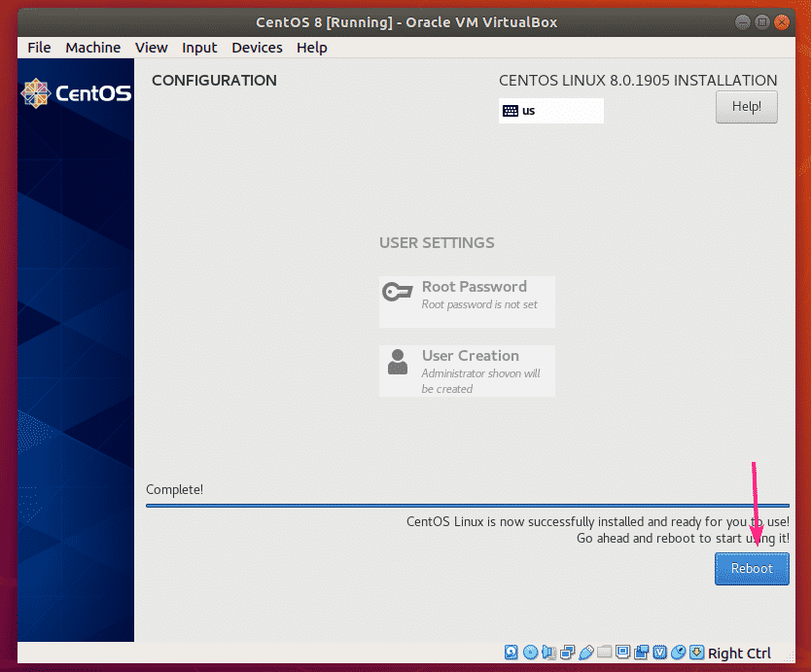Click the User Creation person icon
Viewport: 811px width, 672px height.
point(397,362)
